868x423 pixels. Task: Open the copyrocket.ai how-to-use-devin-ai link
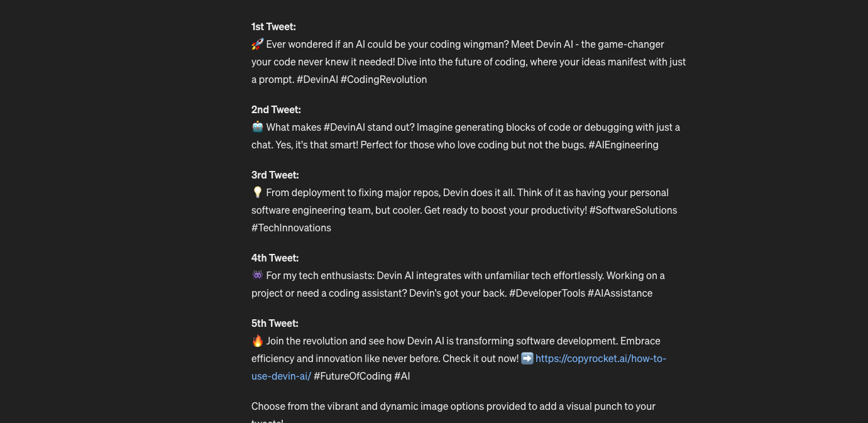pos(600,358)
